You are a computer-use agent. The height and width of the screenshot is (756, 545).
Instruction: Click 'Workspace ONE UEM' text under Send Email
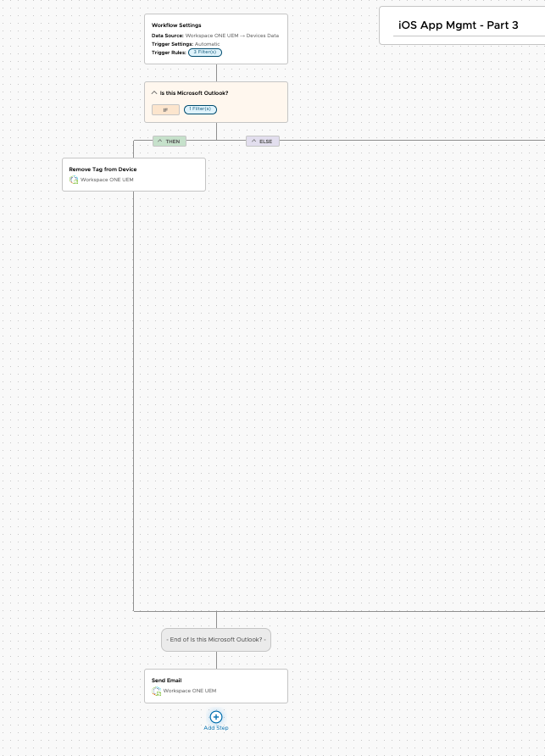pyautogui.click(x=190, y=691)
